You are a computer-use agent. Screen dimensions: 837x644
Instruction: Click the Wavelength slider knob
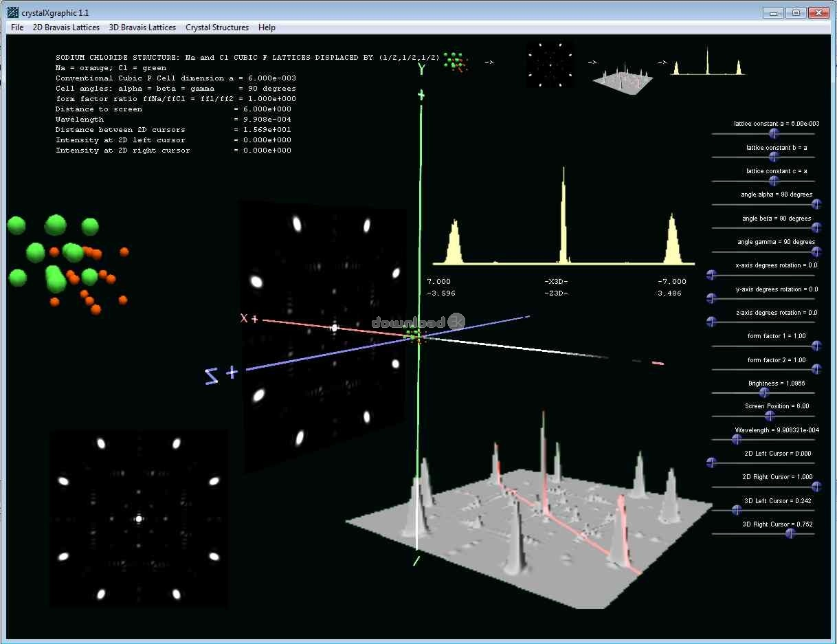737,439
